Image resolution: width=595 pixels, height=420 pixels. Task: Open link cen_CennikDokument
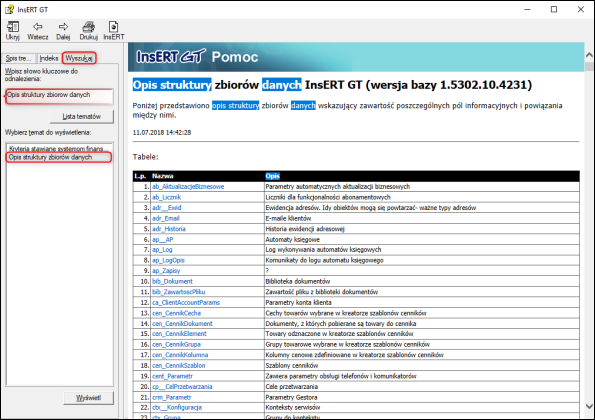click(x=182, y=324)
